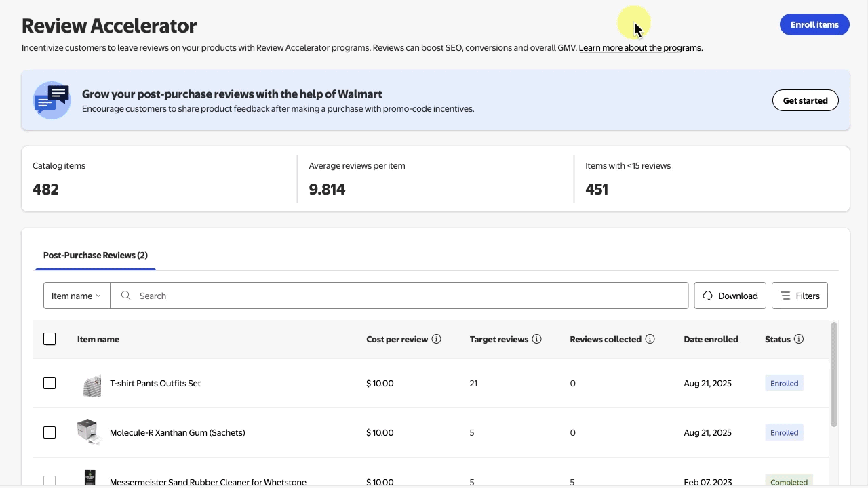Open the Item name search-type dropdown
The width and height of the screenshot is (868, 488).
tap(77, 296)
